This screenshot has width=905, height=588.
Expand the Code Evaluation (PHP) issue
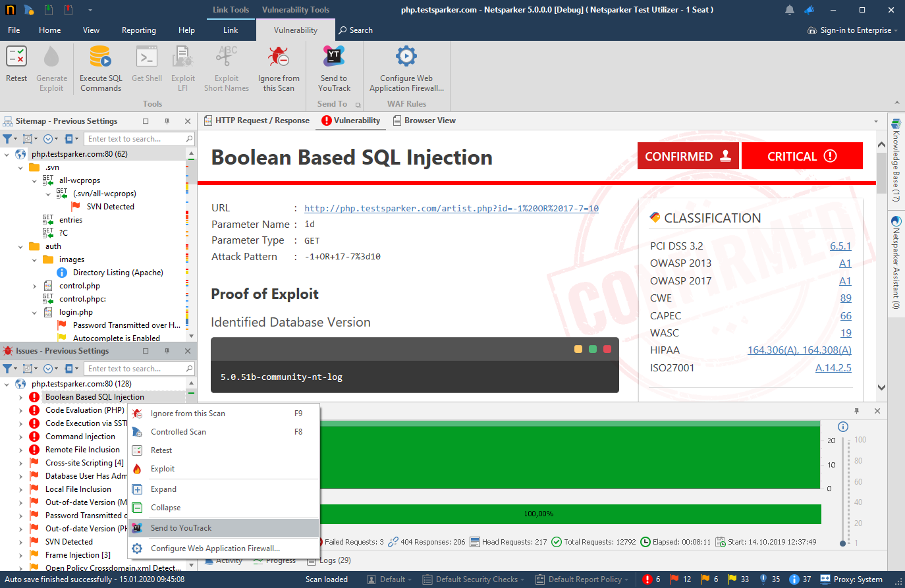19,410
